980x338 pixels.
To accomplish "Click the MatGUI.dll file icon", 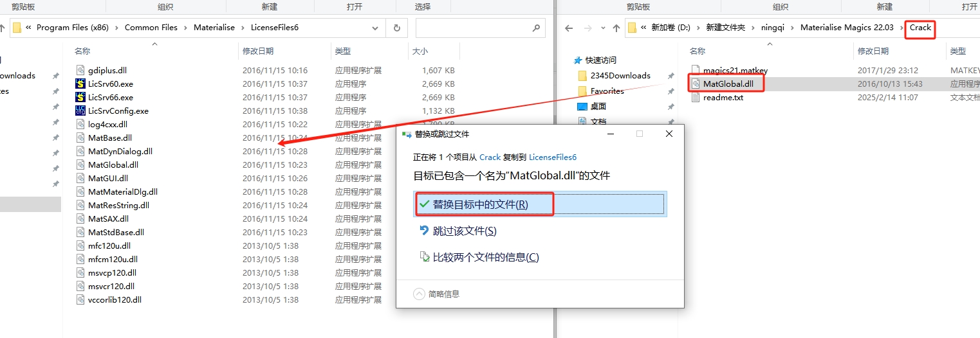I will tap(80, 178).
